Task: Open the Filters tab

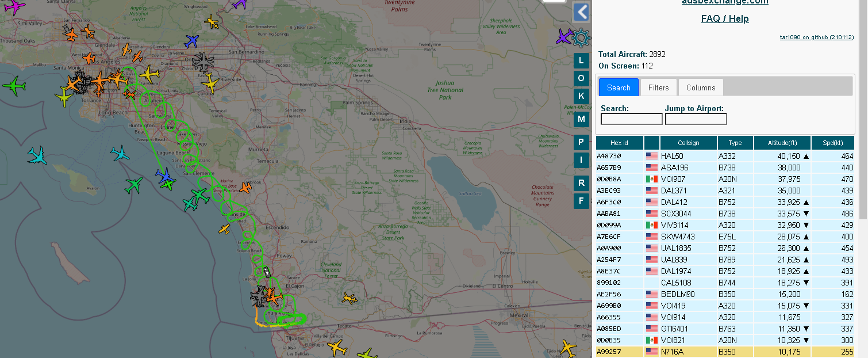Action: (x=658, y=87)
